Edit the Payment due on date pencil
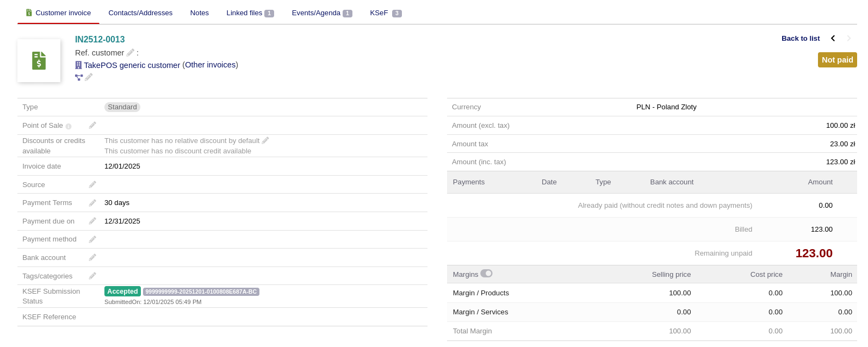Image resolution: width=868 pixels, height=347 pixels. click(x=92, y=221)
